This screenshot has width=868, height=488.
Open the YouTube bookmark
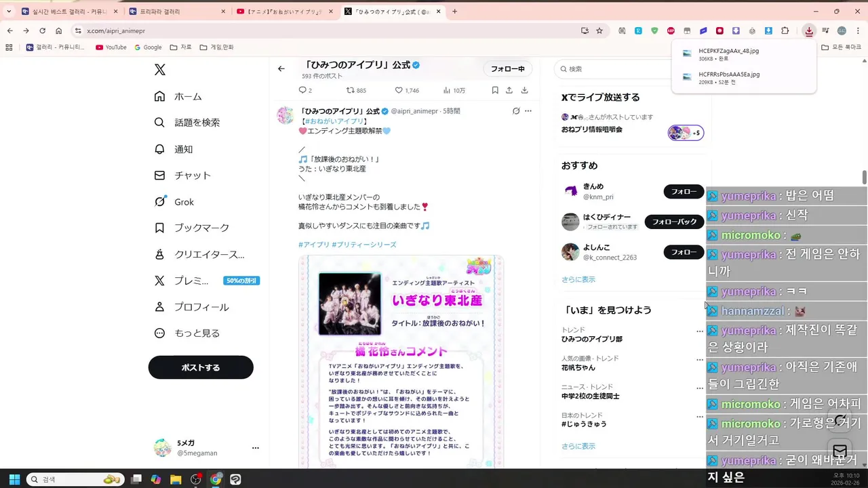[111, 47]
